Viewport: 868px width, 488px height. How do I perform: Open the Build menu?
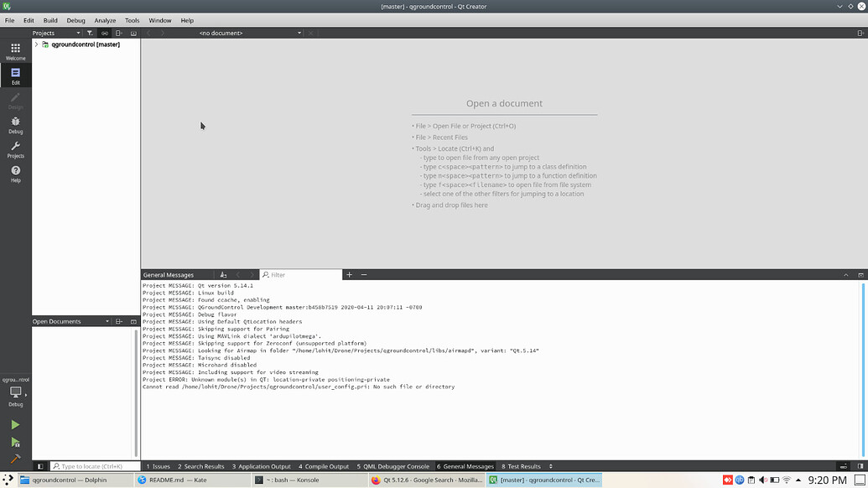50,20
